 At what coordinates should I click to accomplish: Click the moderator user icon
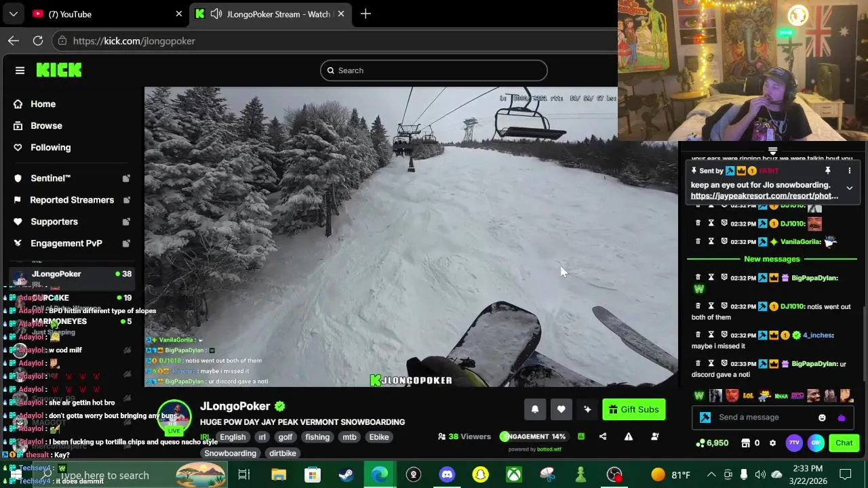(x=655, y=436)
